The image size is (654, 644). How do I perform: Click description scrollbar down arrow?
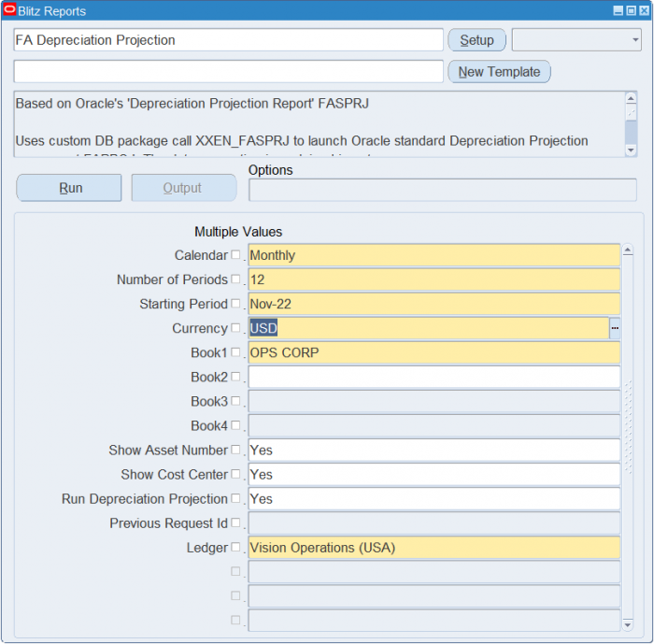(x=631, y=150)
